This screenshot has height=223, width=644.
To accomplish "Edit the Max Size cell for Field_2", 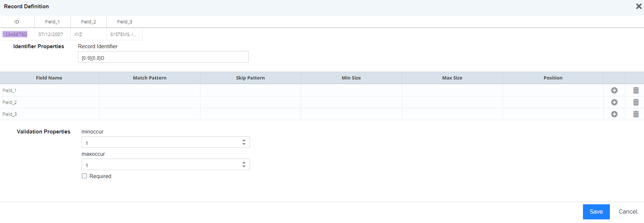I will coord(452,102).
